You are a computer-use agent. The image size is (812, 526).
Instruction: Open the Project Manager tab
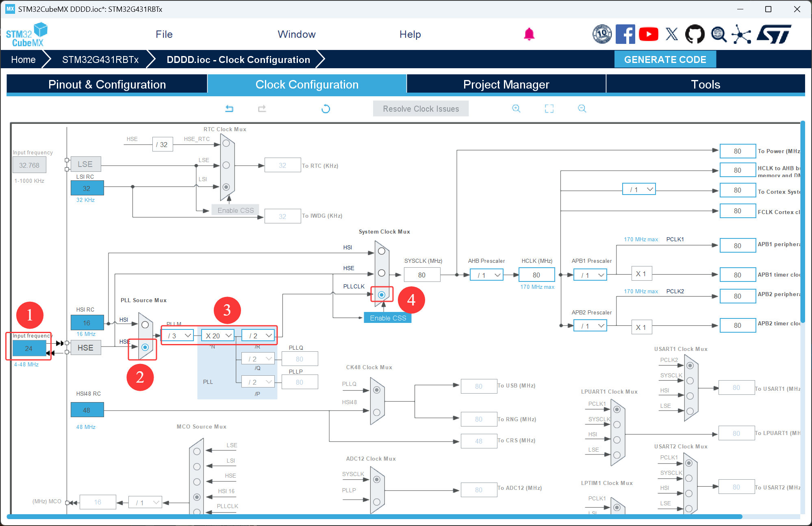coord(506,84)
